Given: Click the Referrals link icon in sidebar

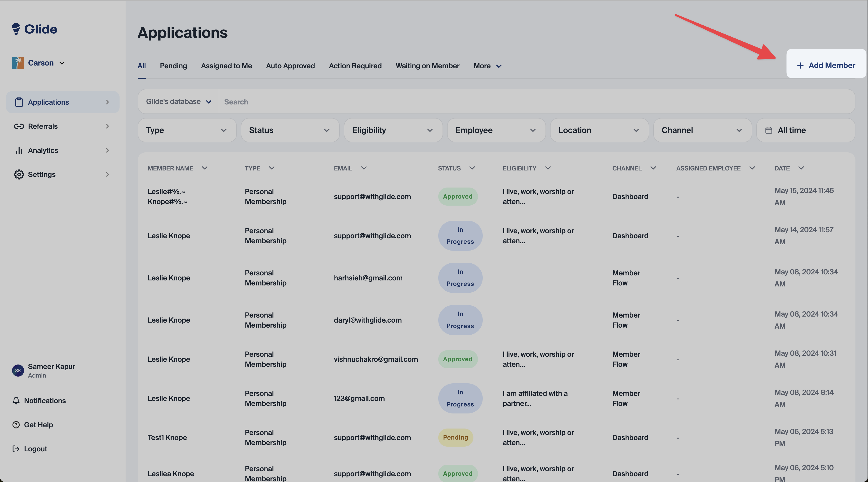Looking at the screenshot, I should pos(19,126).
